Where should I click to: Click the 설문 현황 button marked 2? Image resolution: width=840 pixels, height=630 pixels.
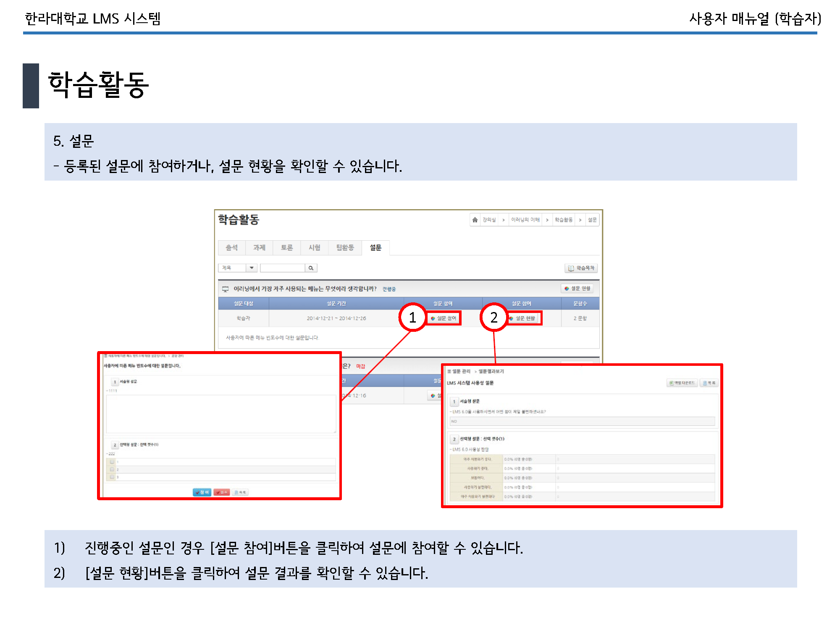pos(524,318)
